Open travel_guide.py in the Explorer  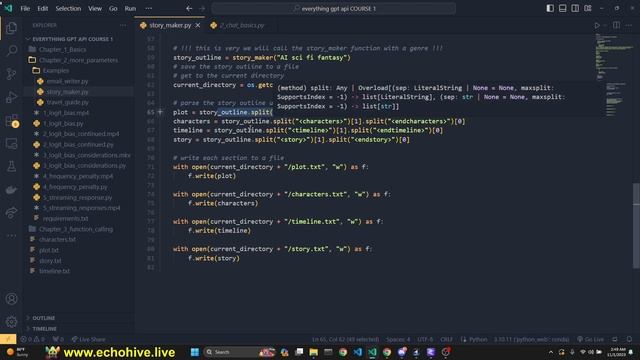[x=68, y=102]
